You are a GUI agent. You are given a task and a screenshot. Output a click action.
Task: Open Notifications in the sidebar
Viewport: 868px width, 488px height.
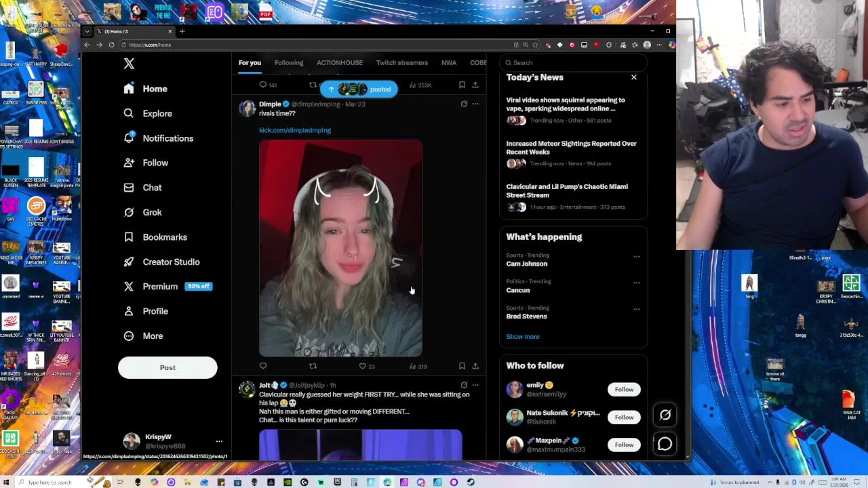click(159, 138)
